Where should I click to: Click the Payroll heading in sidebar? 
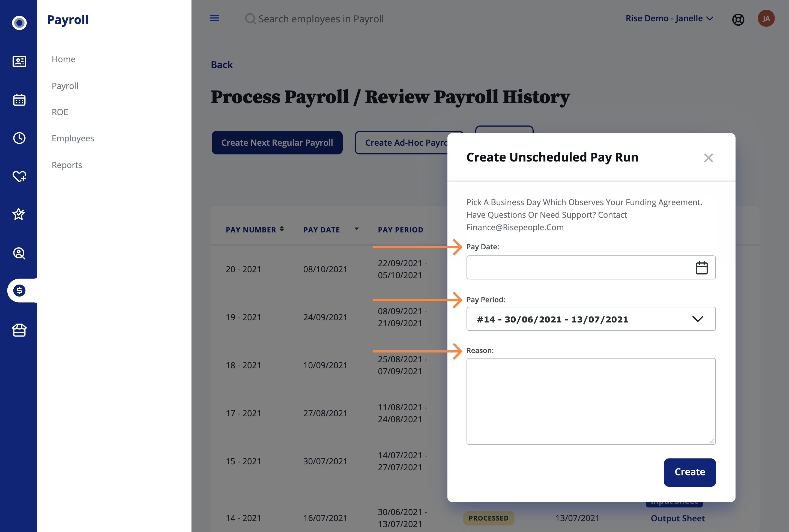(67, 19)
